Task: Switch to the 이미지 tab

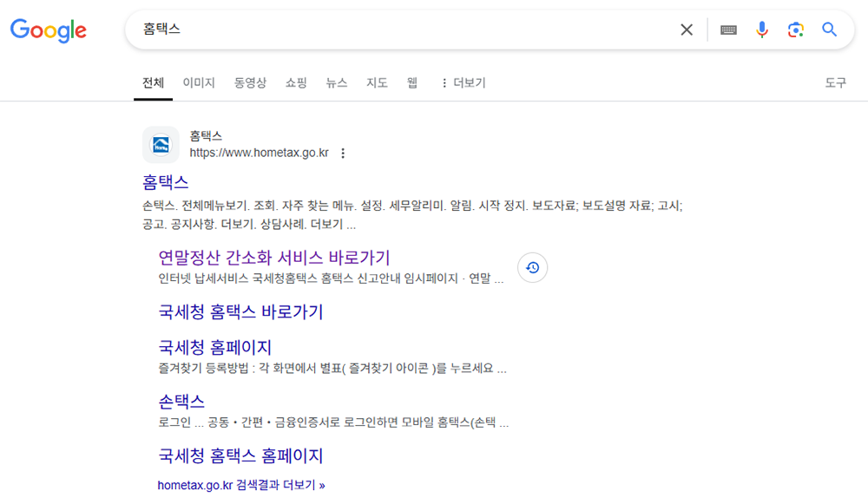Action: [199, 83]
